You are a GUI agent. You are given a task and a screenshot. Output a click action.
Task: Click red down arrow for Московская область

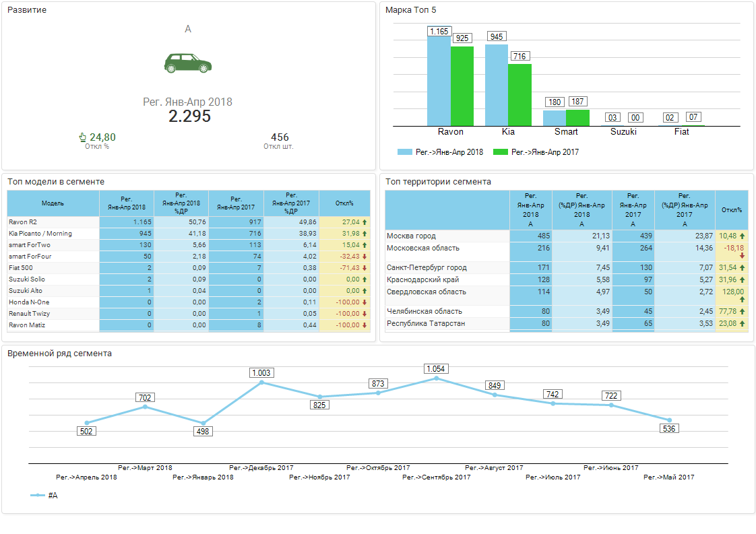pos(742,256)
